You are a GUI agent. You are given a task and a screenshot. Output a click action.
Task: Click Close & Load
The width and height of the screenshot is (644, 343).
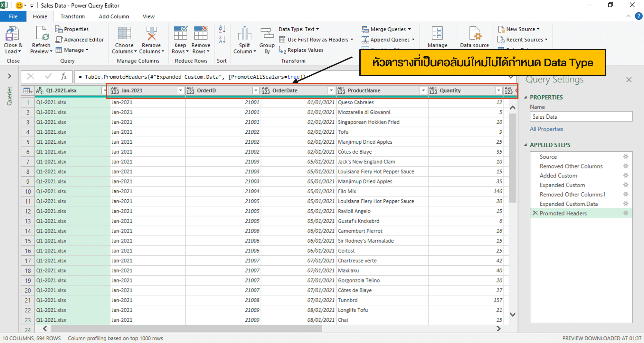pyautogui.click(x=13, y=39)
